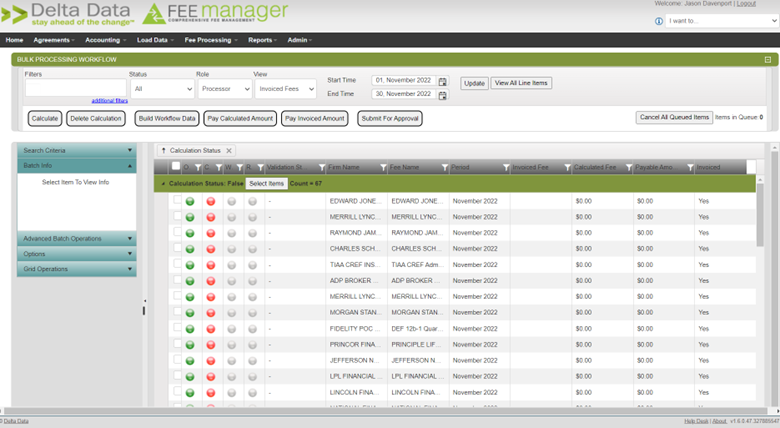Viewport: 780px width, 428px height.
Task: Click the Filters input field
Action: click(76, 88)
